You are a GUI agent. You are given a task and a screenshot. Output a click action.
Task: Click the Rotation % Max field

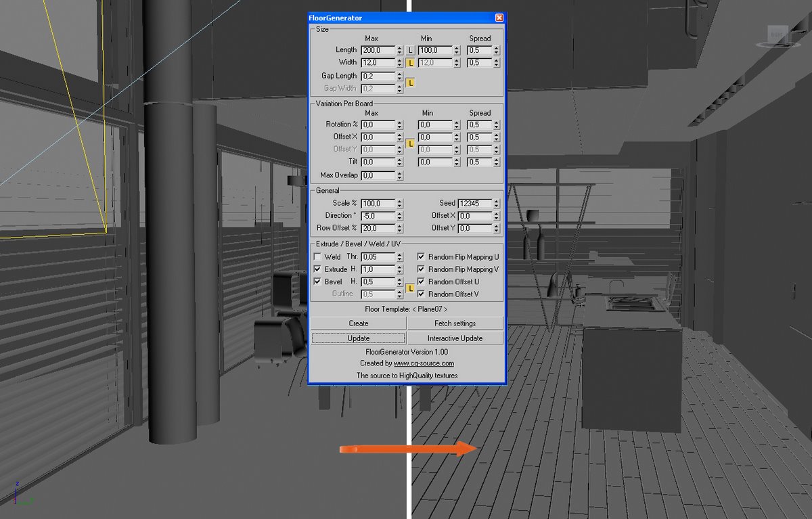pyautogui.click(x=378, y=125)
